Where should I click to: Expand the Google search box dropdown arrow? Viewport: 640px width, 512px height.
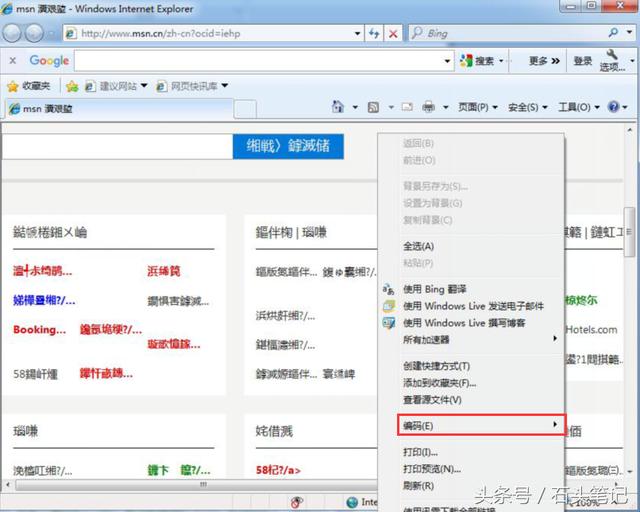point(447,61)
